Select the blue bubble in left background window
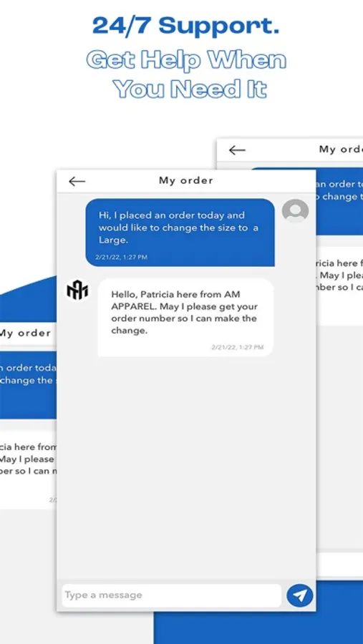 [29, 385]
